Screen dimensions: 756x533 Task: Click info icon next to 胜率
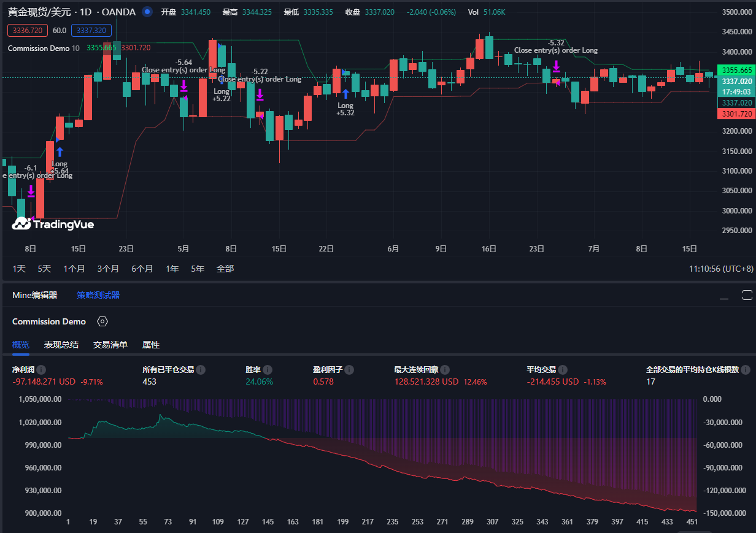[x=268, y=370]
